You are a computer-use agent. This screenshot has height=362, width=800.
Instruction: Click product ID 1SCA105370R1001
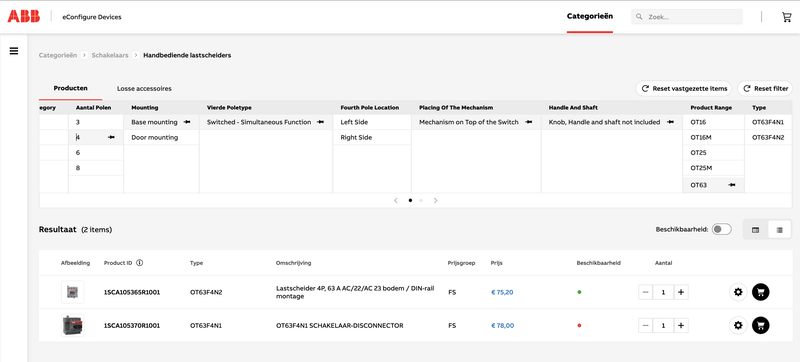[132, 325]
